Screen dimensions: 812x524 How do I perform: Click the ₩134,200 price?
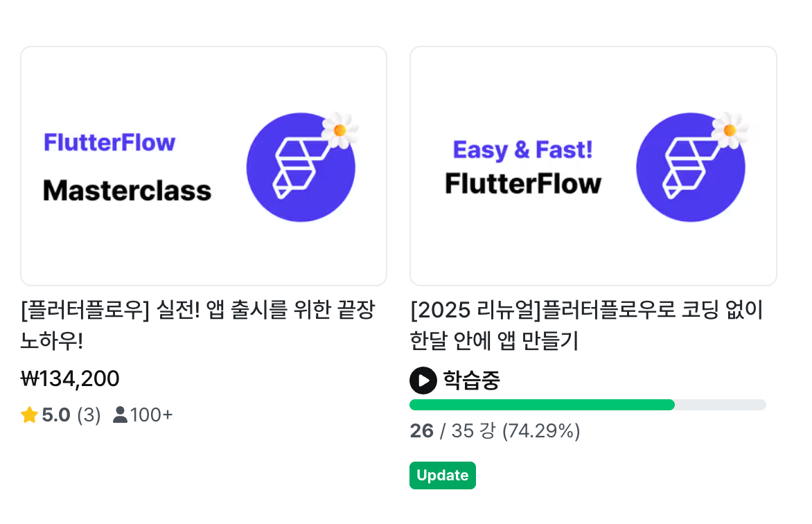coord(70,379)
